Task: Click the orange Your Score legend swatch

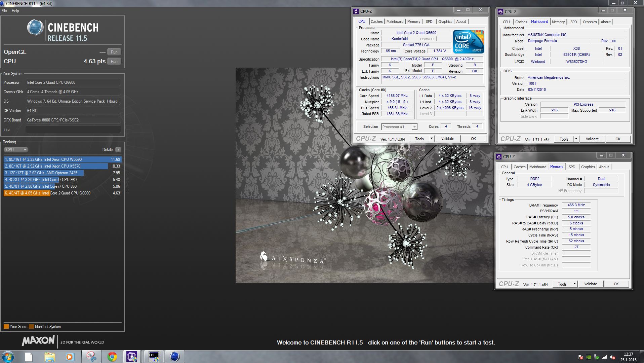Action: coord(6,327)
